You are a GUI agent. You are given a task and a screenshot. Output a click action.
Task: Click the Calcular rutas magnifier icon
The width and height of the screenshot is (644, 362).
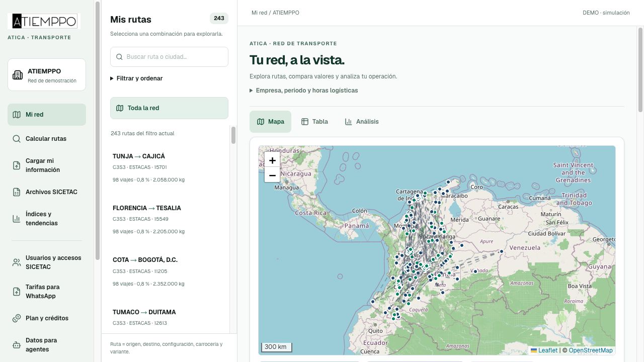point(17,139)
